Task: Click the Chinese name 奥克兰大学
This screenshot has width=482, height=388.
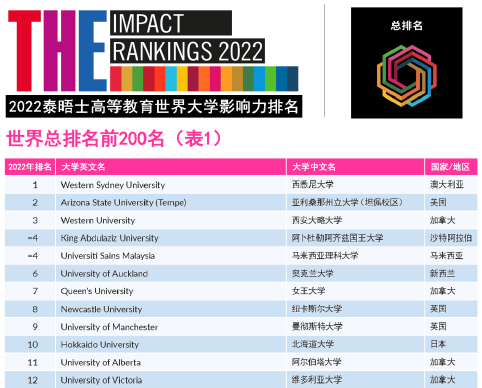Action: click(x=313, y=273)
